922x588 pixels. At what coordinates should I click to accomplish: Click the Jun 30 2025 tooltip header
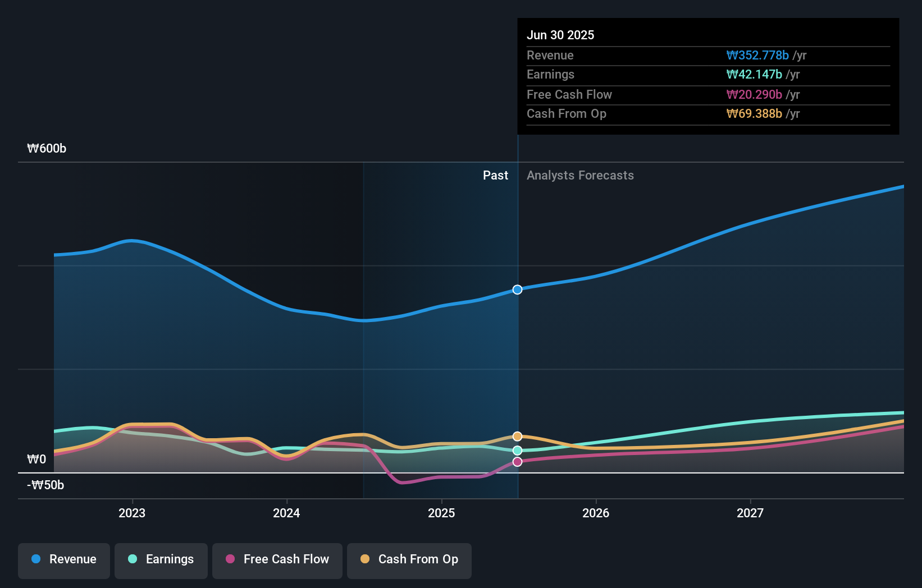pyautogui.click(x=560, y=35)
